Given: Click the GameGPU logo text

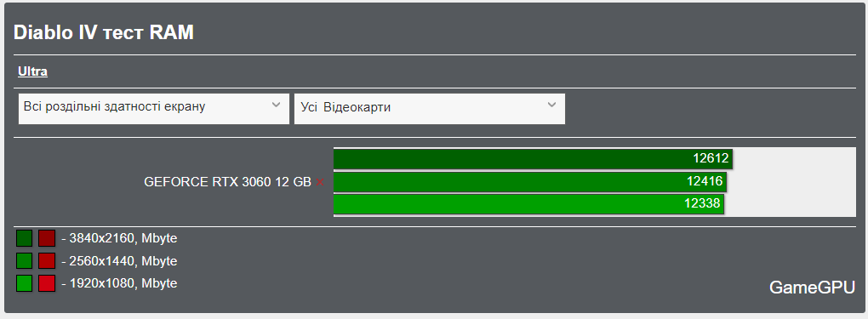Looking at the screenshot, I should point(812,288).
